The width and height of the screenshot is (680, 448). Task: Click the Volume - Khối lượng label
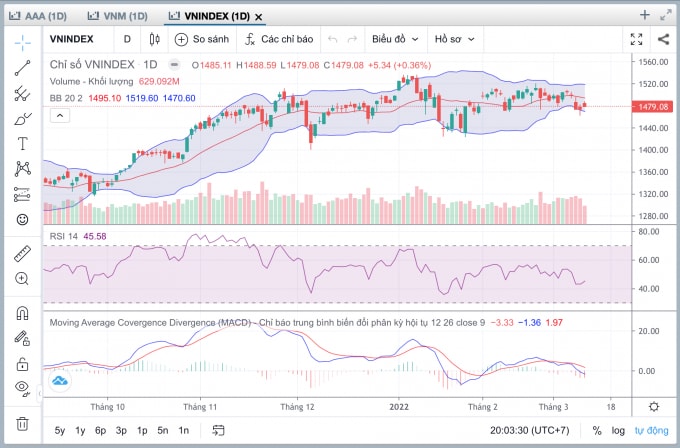click(92, 82)
